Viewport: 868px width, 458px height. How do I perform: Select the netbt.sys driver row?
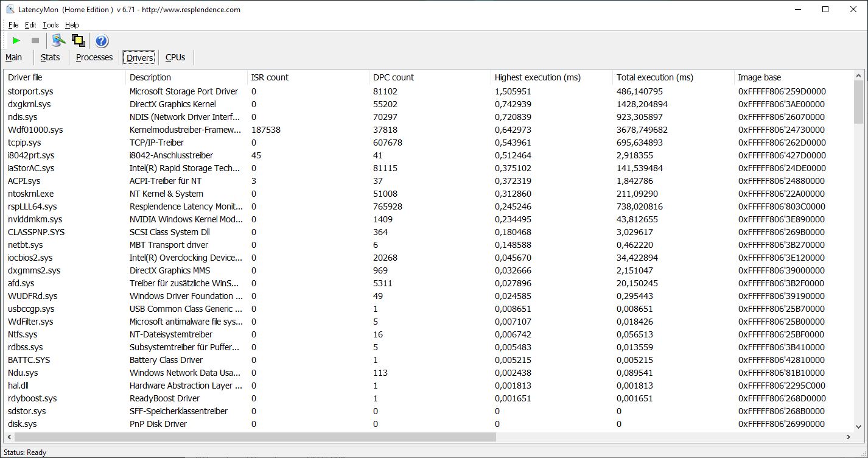tap(429, 245)
